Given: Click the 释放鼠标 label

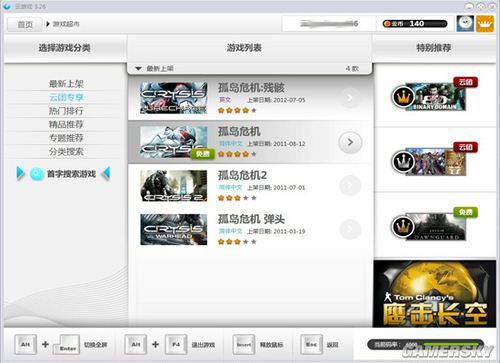Looking at the screenshot, I should (x=271, y=345).
